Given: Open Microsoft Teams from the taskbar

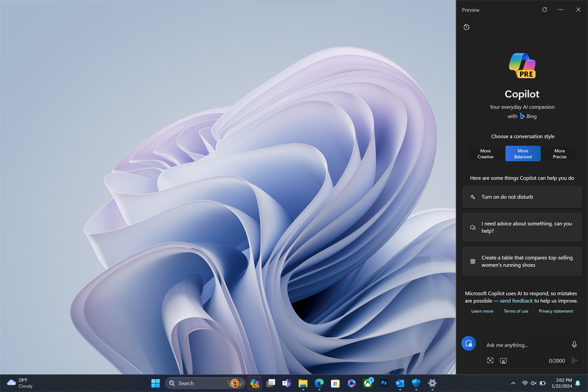Looking at the screenshot, I should point(287,383).
